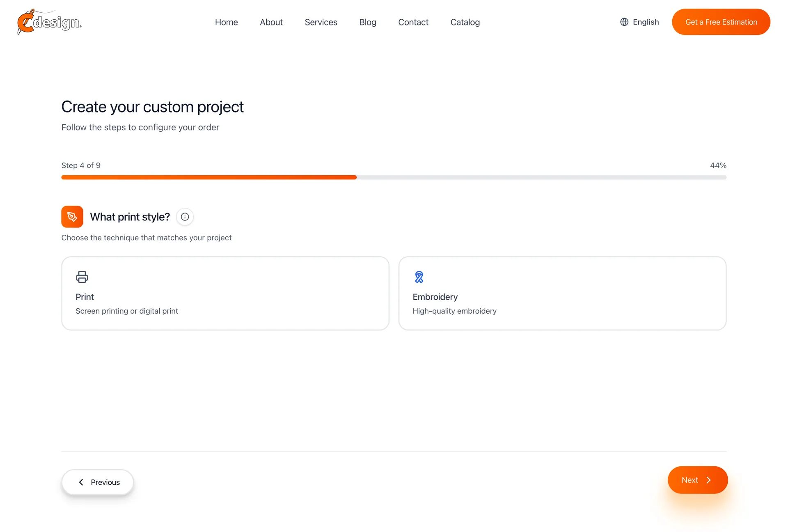Click the left chevron beside Previous
This screenshot has height=532, width=788.
coord(81,482)
